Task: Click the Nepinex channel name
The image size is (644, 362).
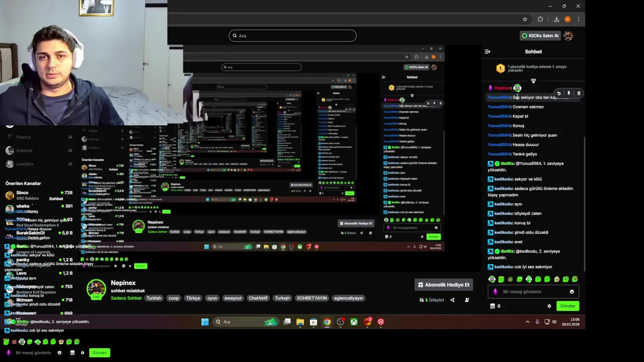Action: tap(123, 283)
